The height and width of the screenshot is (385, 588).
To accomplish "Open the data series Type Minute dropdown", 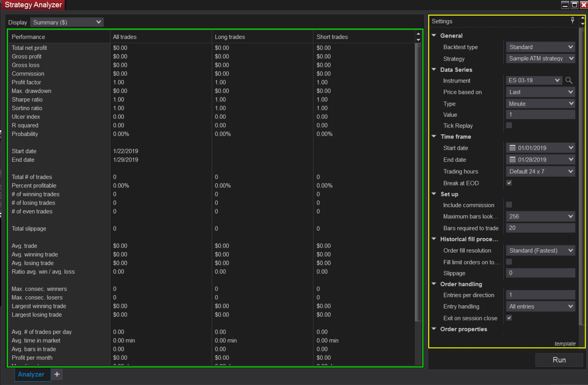I will pos(540,104).
